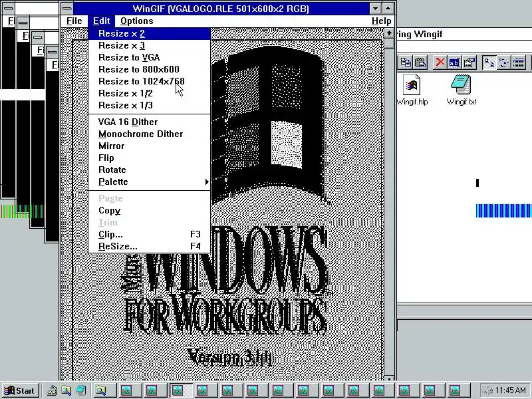Choose Resize × 1/2 from Edit menu
The width and height of the screenshot is (532, 399).
point(149,93)
